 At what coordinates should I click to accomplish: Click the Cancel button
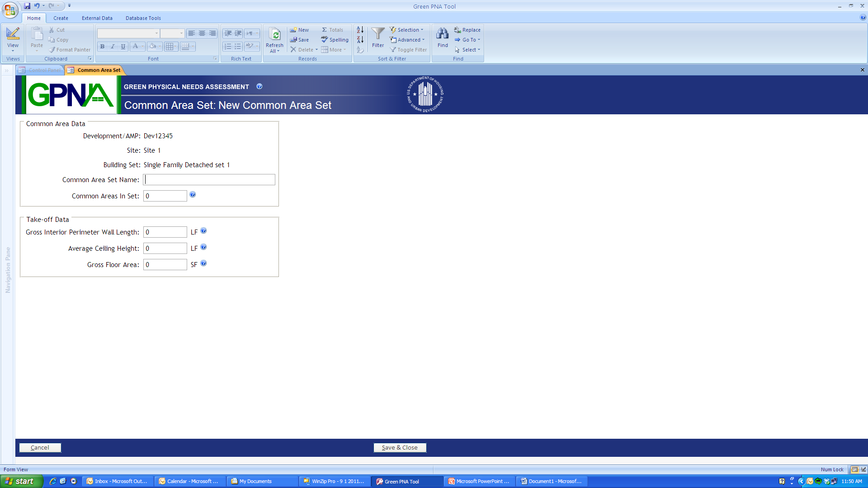(x=40, y=447)
